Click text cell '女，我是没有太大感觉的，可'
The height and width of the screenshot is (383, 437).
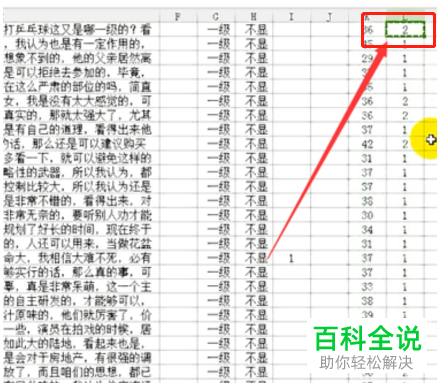click(x=77, y=101)
